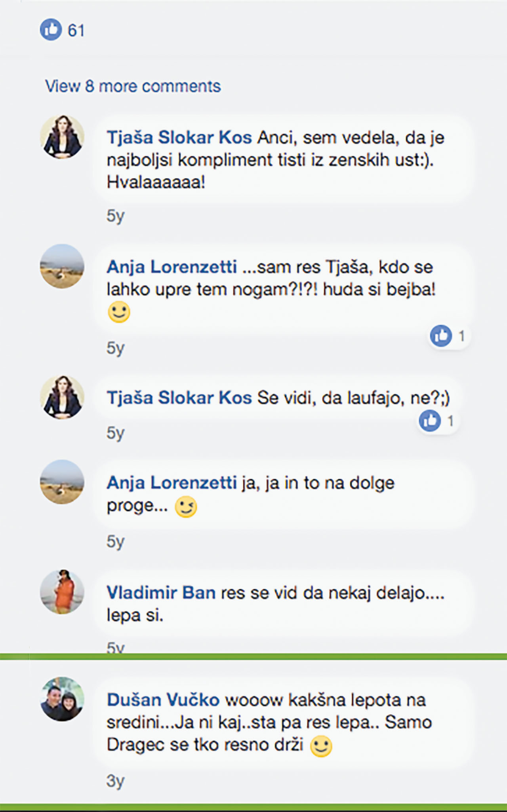
Task: Open Tjaša Slokar Kos name on laufajo comment
Action: pyautogui.click(x=179, y=398)
